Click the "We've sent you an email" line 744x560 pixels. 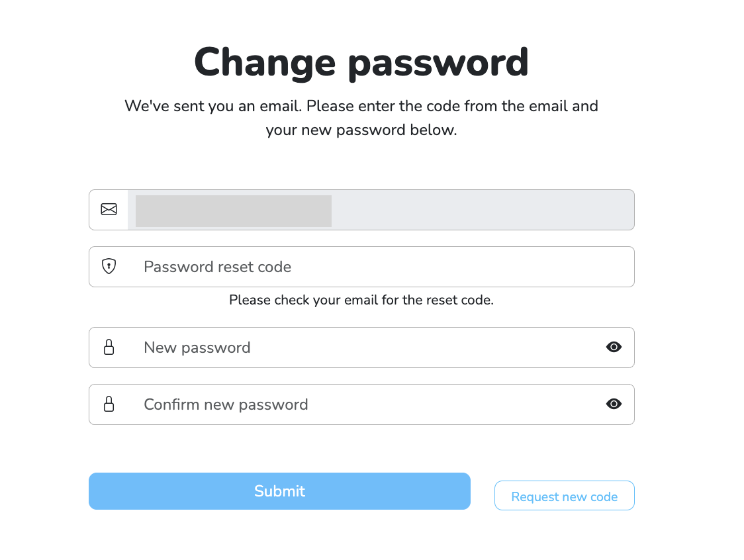tap(361, 106)
